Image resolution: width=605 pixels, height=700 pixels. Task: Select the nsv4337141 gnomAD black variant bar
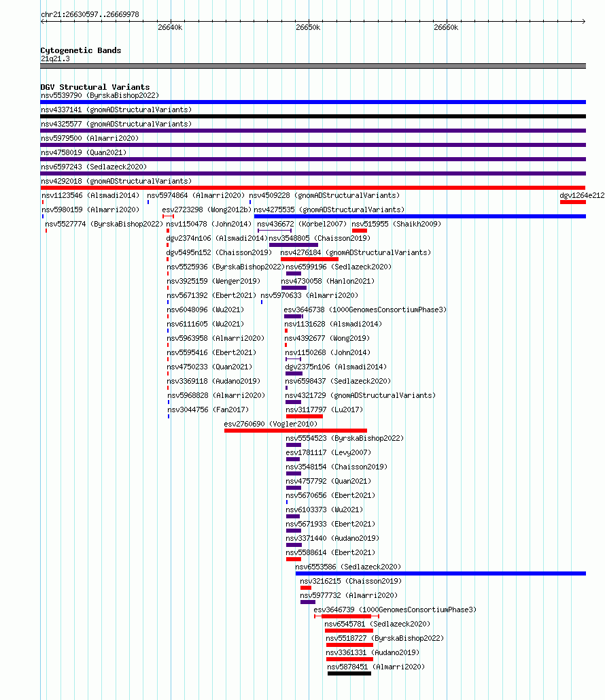coord(313,116)
